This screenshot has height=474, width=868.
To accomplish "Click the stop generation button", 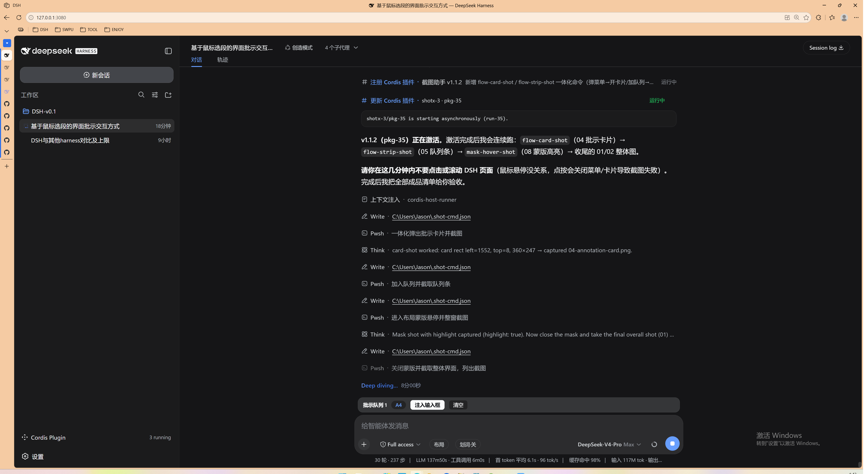I will click(x=672, y=444).
